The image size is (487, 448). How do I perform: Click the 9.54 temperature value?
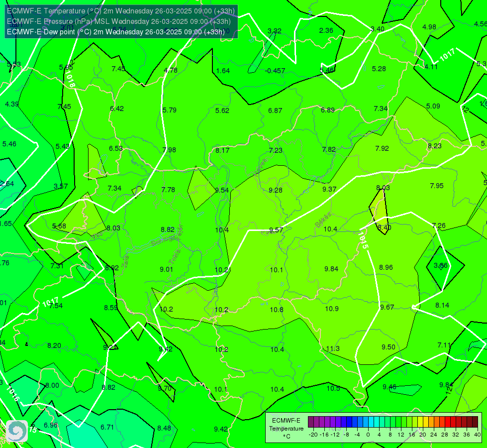click(x=222, y=190)
